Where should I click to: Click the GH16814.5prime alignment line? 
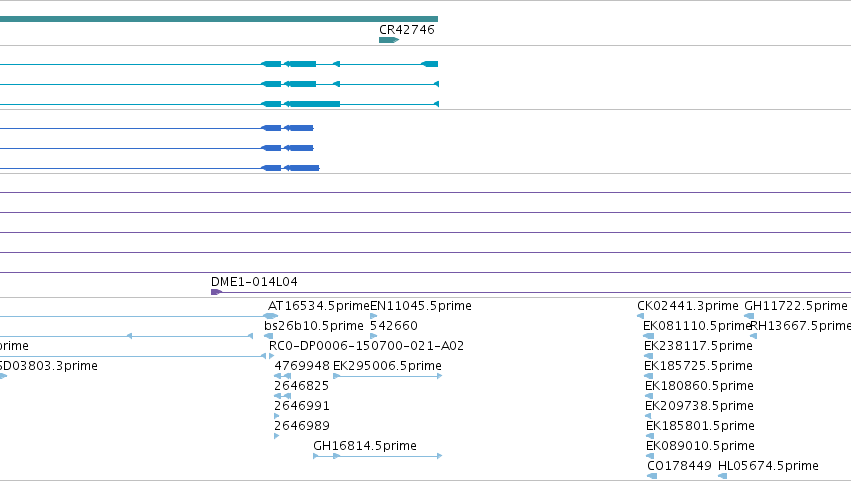point(378,456)
